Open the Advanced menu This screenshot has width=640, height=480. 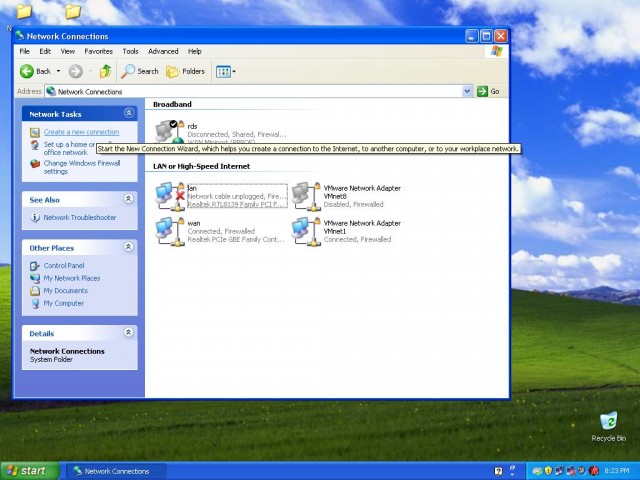163,51
